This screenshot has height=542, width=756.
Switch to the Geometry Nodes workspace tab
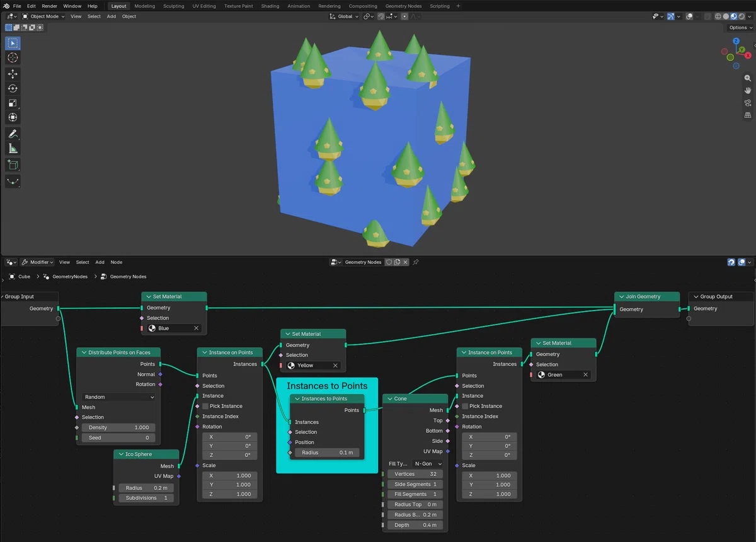point(404,6)
